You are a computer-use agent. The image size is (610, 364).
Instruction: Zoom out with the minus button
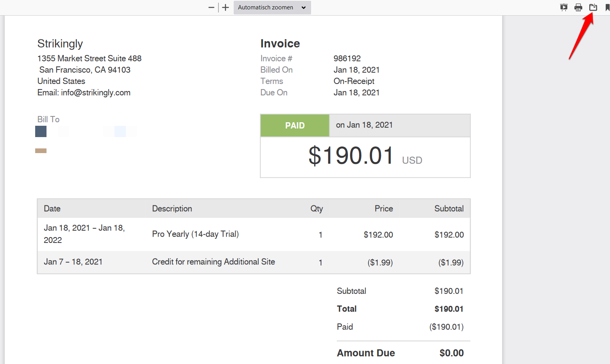[211, 7]
